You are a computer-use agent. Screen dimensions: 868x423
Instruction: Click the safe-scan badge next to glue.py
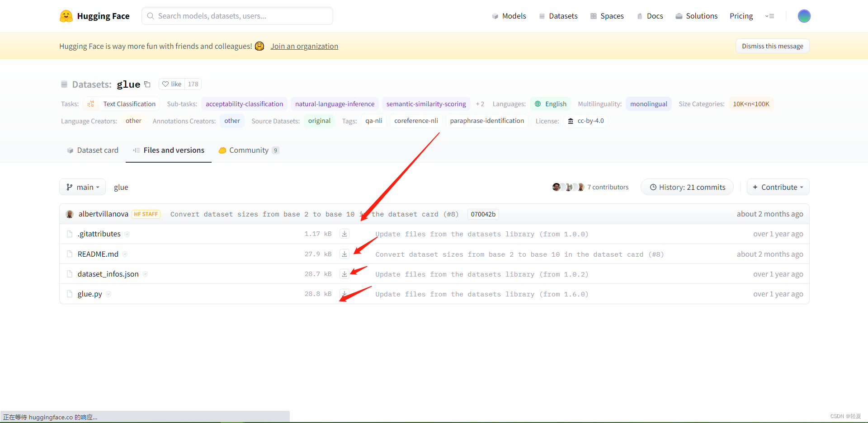[x=108, y=294]
